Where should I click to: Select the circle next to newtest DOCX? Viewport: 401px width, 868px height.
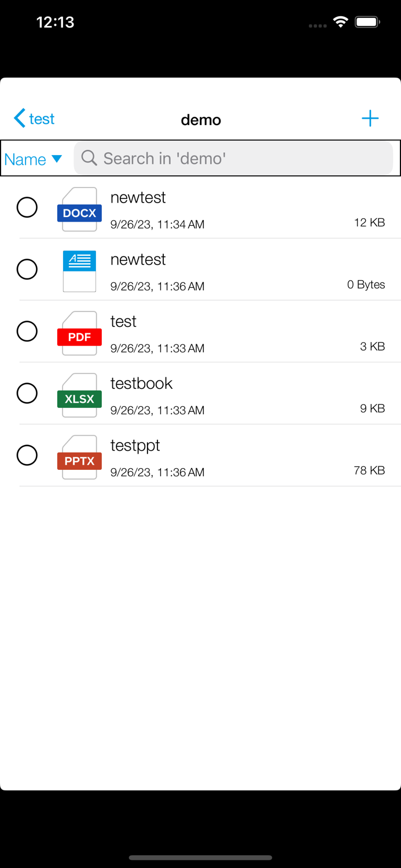coord(27,207)
